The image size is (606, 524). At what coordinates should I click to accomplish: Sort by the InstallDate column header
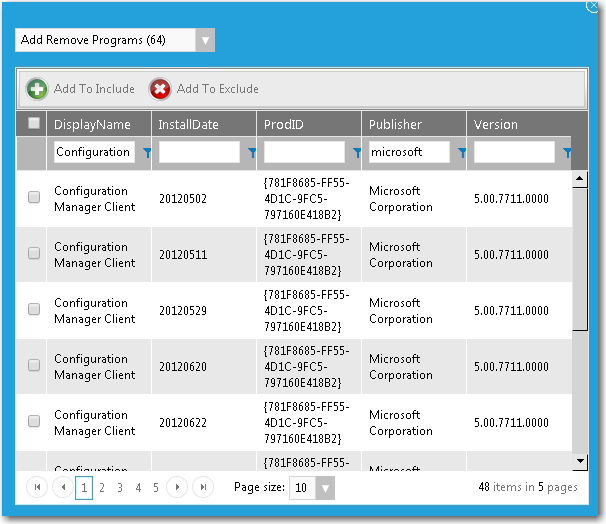click(x=188, y=124)
